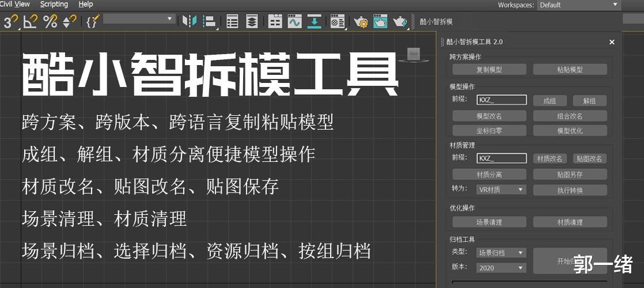
Task: Click the 材质改名 button
Action: [x=550, y=158]
